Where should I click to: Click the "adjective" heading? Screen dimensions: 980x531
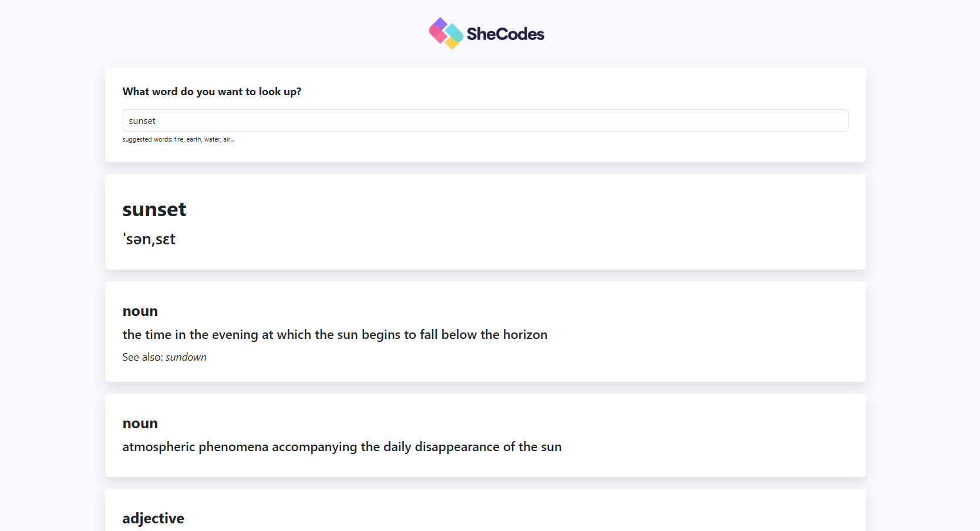pos(153,518)
